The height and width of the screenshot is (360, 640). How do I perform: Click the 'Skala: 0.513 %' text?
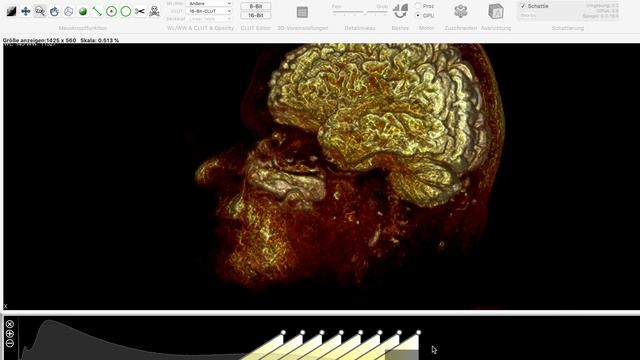[100, 40]
